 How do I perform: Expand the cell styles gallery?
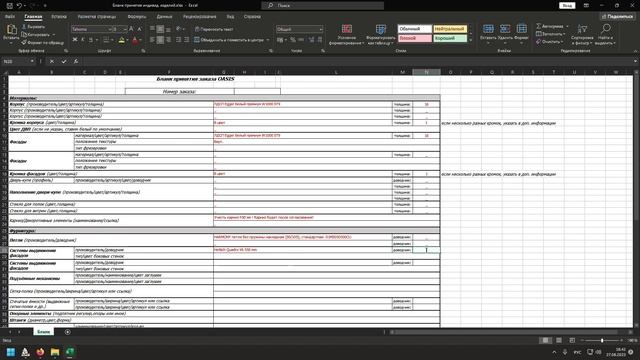coord(470,40)
